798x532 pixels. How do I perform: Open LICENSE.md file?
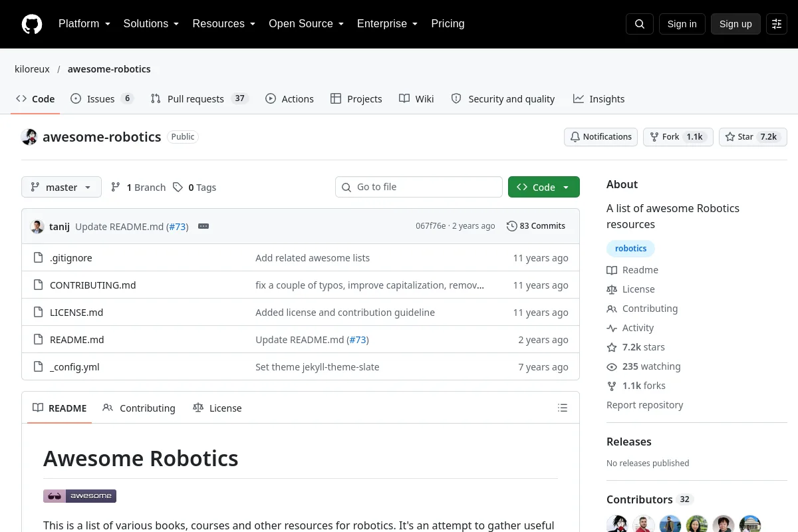76,313
